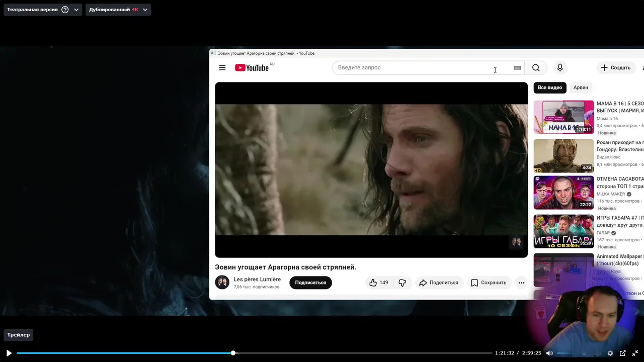Open the more actions three-dot menu
644x362 pixels.
click(x=521, y=283)
